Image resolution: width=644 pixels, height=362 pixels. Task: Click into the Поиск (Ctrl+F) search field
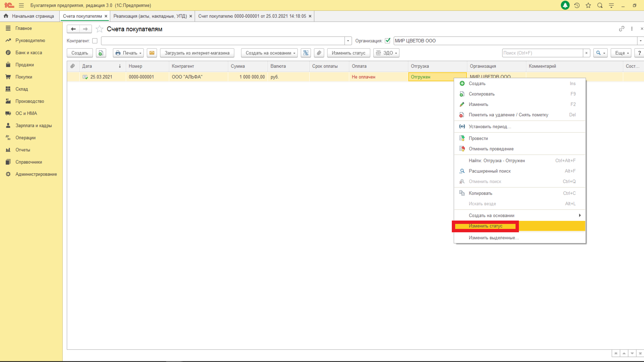(542, 53)
